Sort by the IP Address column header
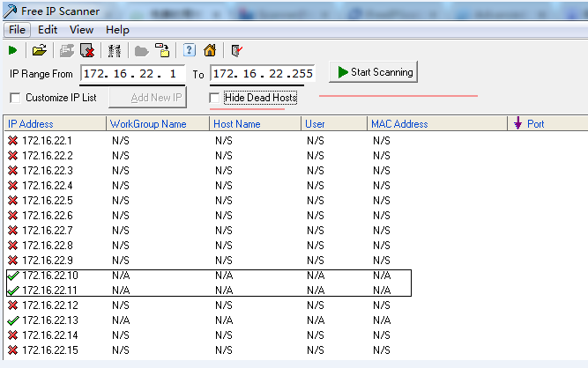 coord(56,123)
